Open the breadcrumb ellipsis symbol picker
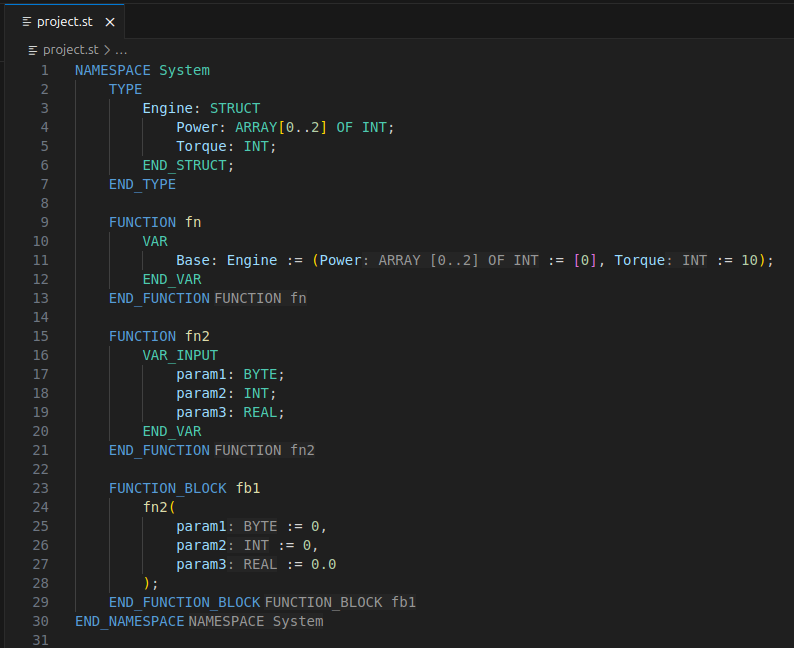The height and width of the screenshot is (648, 794). [121, 49]
